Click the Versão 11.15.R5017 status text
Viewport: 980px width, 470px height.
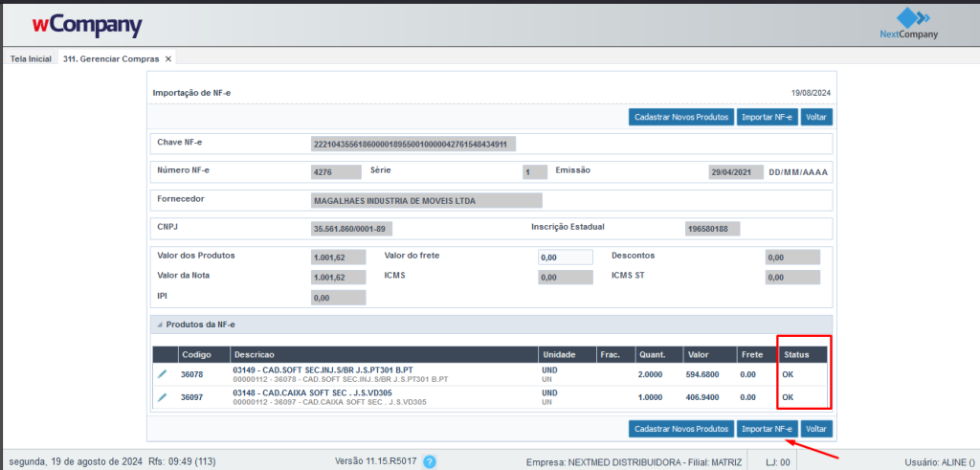[375, 462]
